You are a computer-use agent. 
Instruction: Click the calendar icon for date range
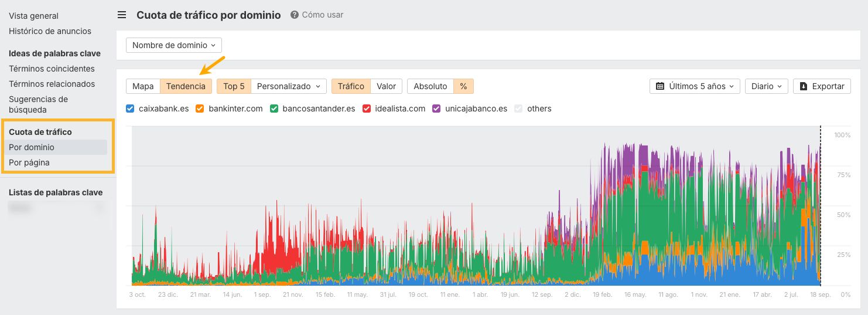coord(659,86)
